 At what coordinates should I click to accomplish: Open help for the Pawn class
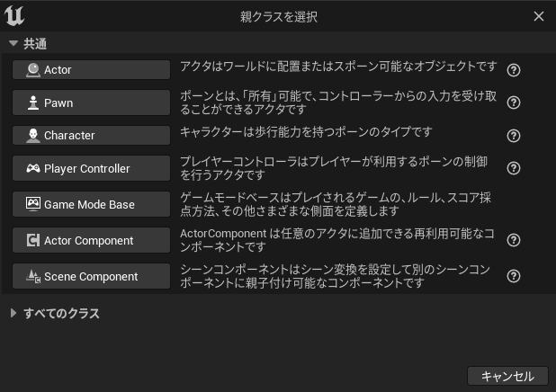pyautogui.click(x=514, y=102)
